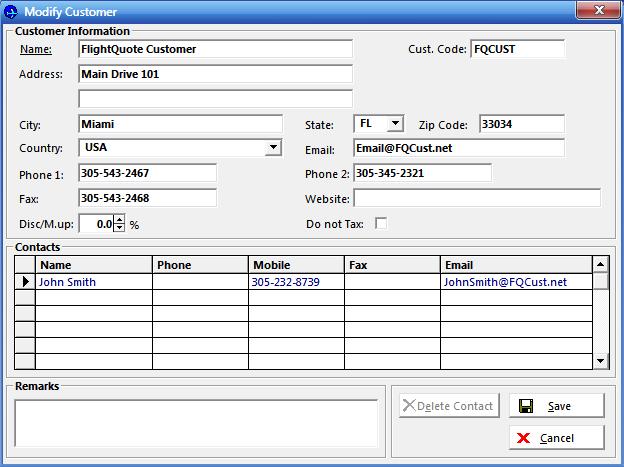Screen dimensions: 624x467
Task: Decrease the Disc/M.up percentage value
Action: click(120, 228)
